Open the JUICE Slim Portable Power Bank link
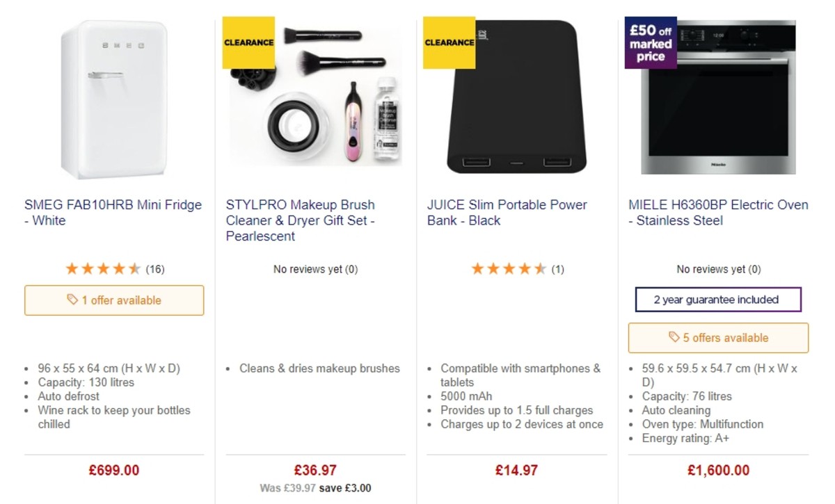Screen dimensions: 835x504 tap(507, 212)
